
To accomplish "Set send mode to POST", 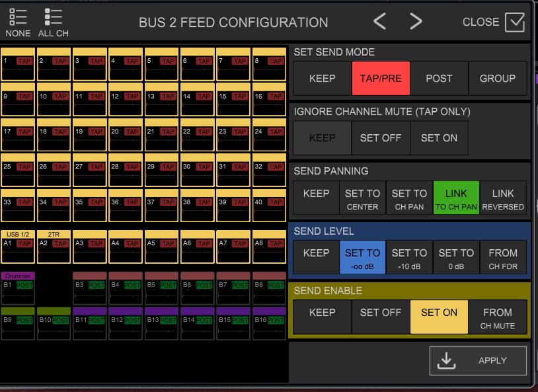I will click(439, 78).
